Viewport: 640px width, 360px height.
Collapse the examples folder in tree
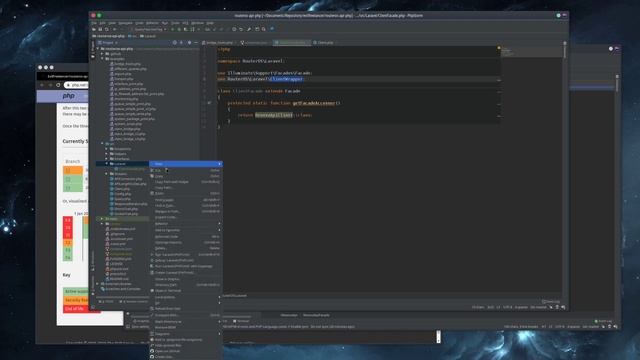[102, 59]
